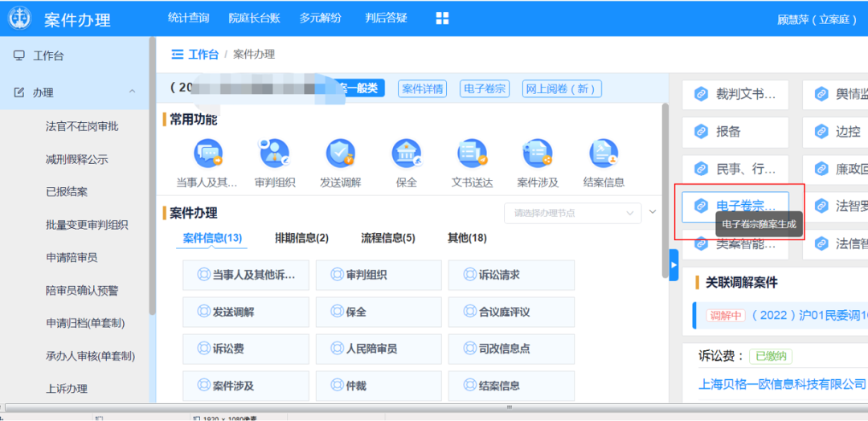Screen dimensions: 868x421
Task: Open 院庭长台账 in the top menu
Action: pos(255,18)
